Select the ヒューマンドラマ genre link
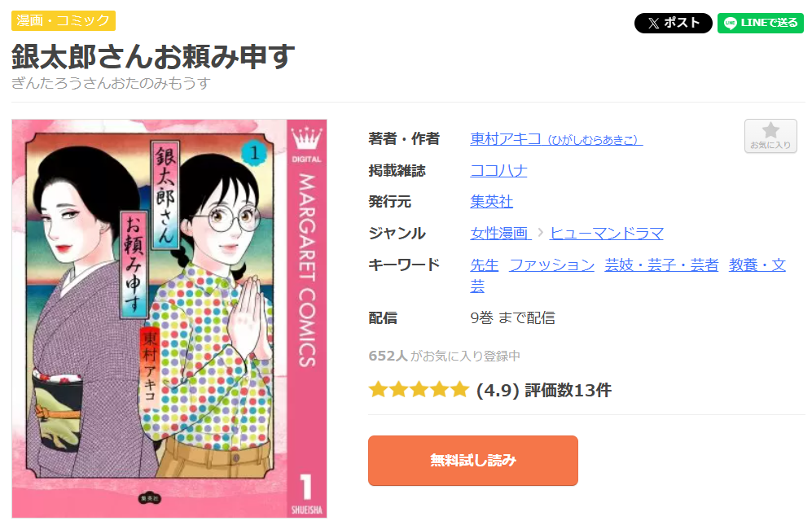 pos(607,233)
